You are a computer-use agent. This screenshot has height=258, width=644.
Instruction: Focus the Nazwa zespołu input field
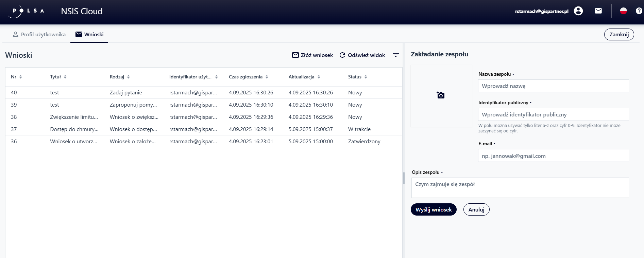click(553, 86)
